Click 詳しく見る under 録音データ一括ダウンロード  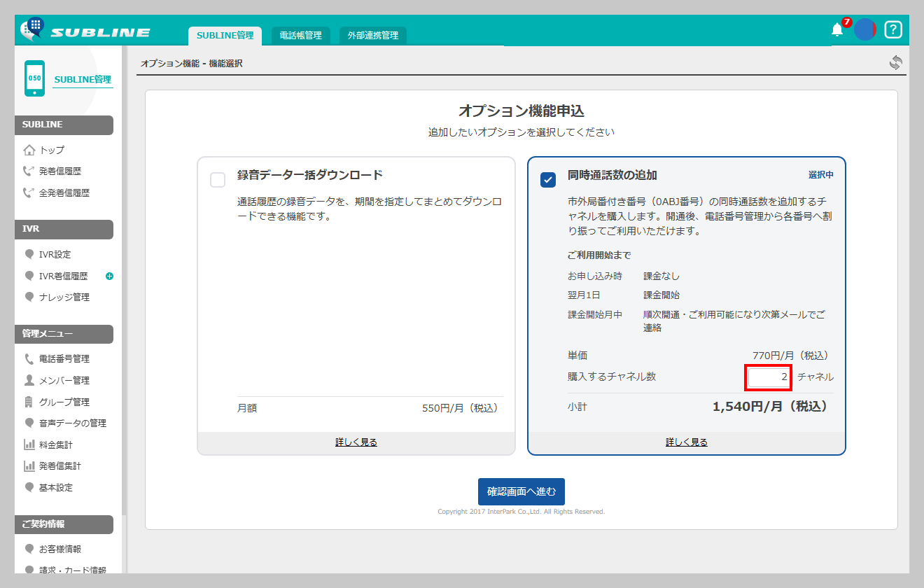tap(356, 442)
